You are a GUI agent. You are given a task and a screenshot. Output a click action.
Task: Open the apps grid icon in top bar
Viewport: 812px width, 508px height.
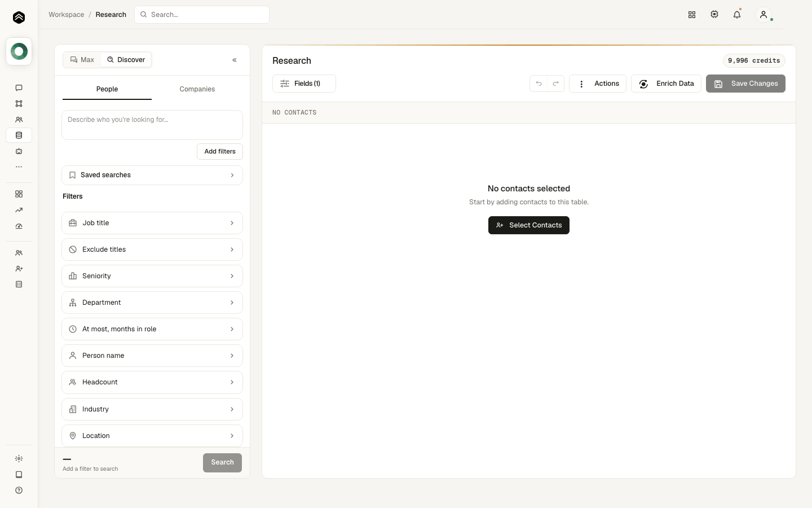tap(692, 15)
